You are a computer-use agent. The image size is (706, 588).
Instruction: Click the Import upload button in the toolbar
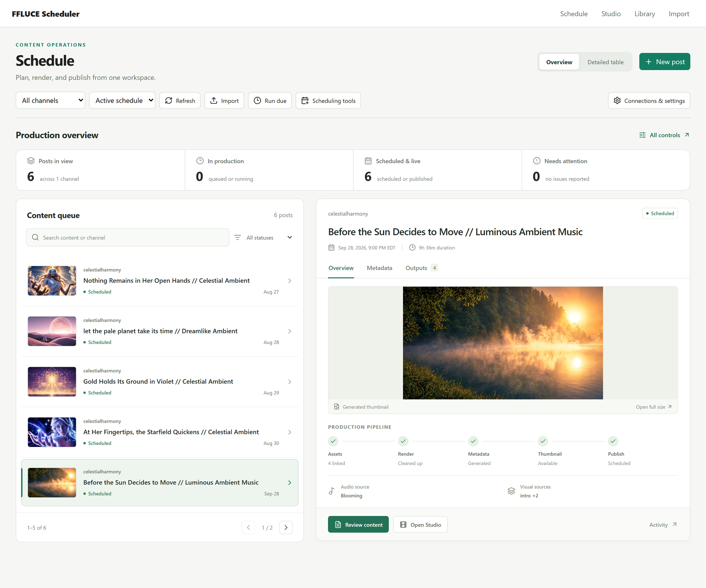[224, 100]
